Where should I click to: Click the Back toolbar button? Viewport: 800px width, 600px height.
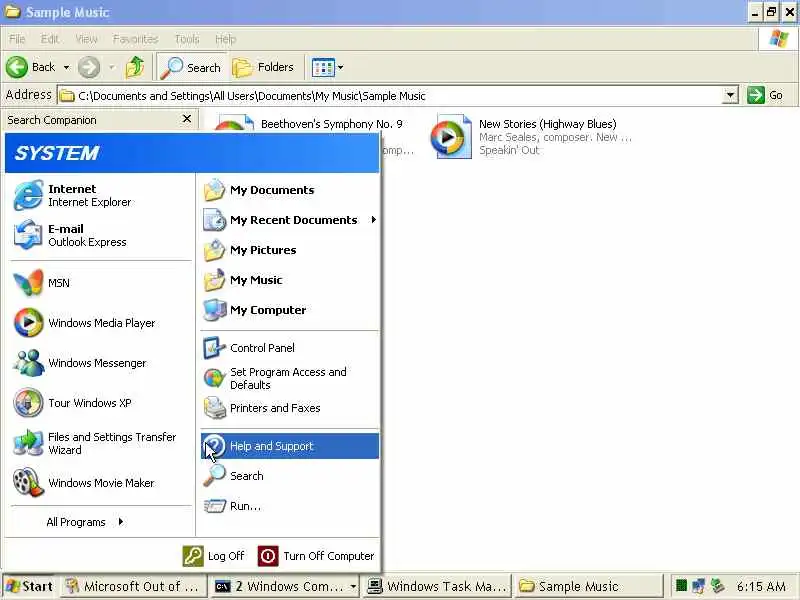coord(31,67)
